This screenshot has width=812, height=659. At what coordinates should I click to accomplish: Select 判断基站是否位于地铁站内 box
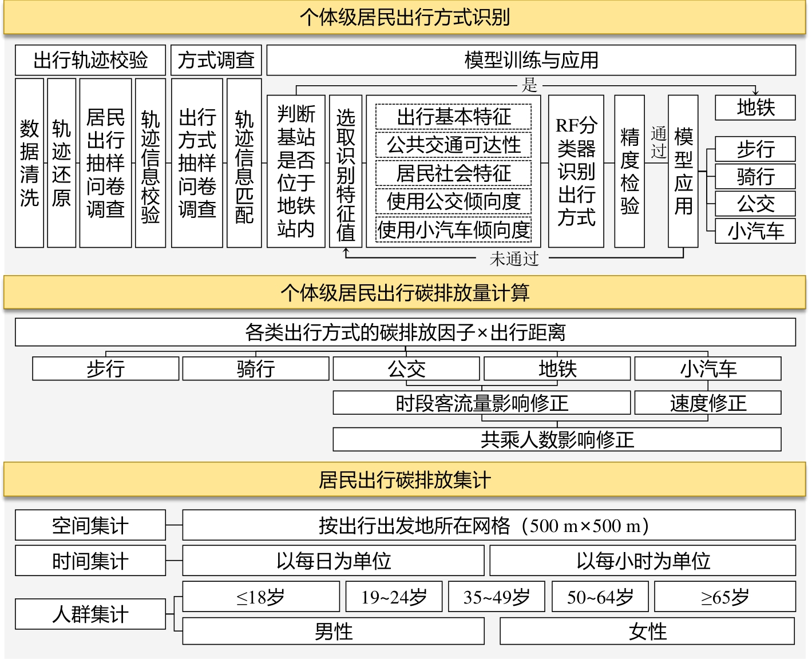[x=296, y=171]
